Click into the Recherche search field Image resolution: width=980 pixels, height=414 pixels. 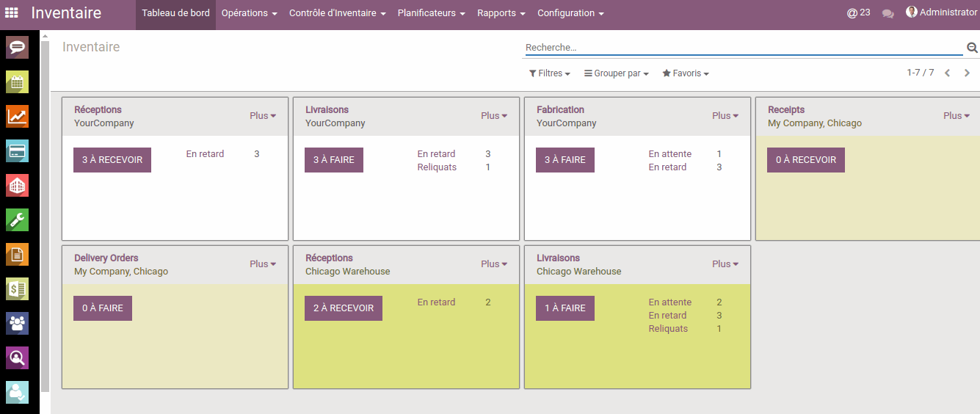(x=743, y=48)
